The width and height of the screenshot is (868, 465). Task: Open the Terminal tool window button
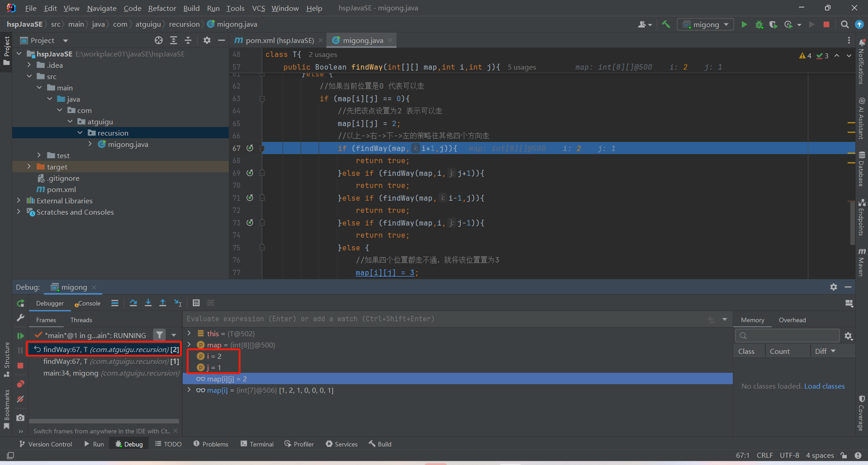257,444
